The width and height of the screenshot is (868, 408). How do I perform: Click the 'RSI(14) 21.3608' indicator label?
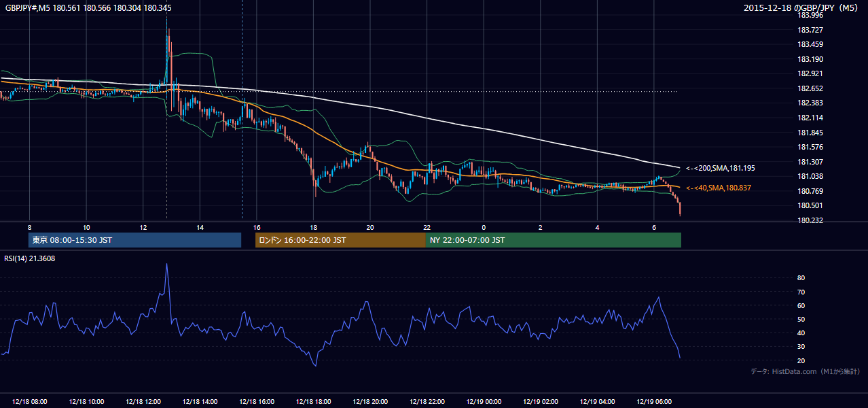click(30, 258)
